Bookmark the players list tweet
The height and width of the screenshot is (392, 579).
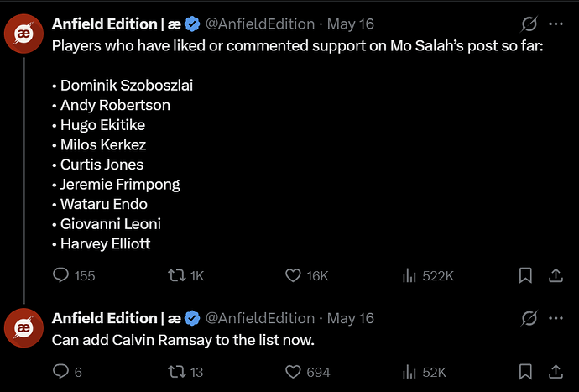click(525, 275)
